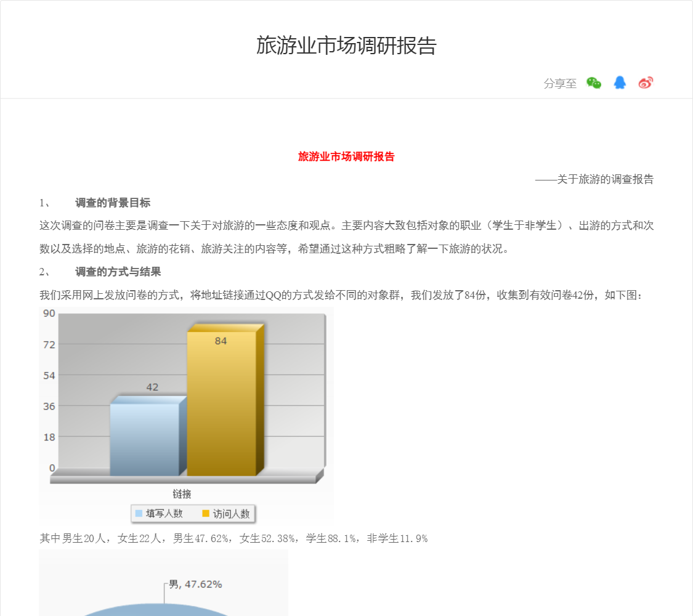Toggle the 访问人数 legend label
Viewport: 693px width, 616px height.
(231, 514)
